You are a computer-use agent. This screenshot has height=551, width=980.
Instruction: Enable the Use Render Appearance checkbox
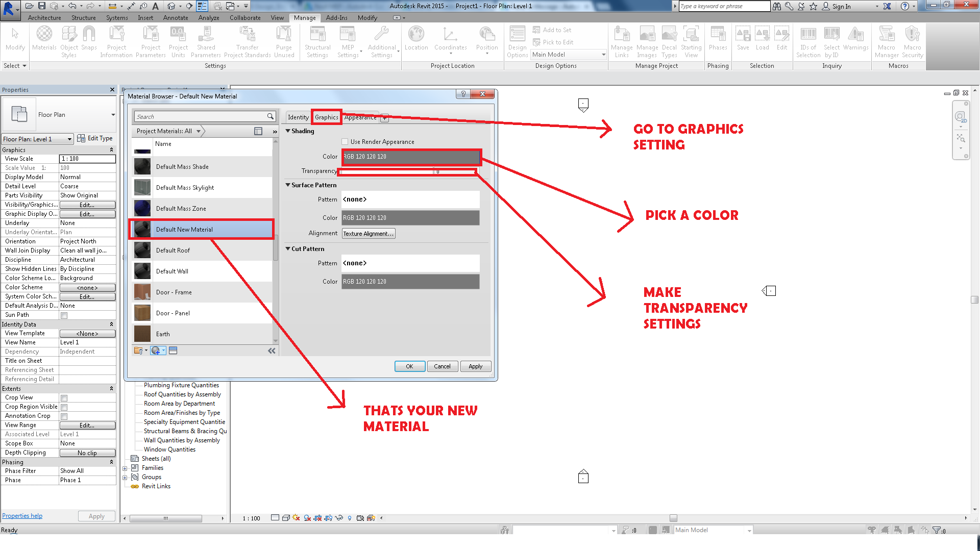[345, 141]
